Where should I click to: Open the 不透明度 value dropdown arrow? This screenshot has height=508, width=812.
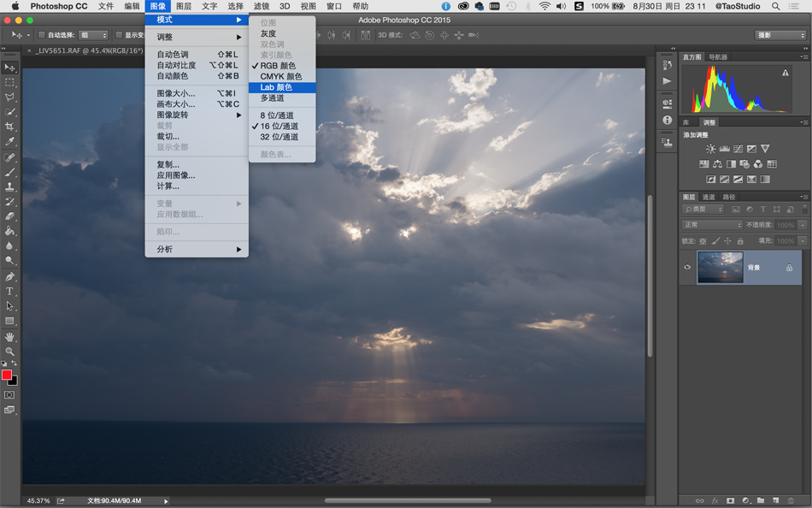803,225
